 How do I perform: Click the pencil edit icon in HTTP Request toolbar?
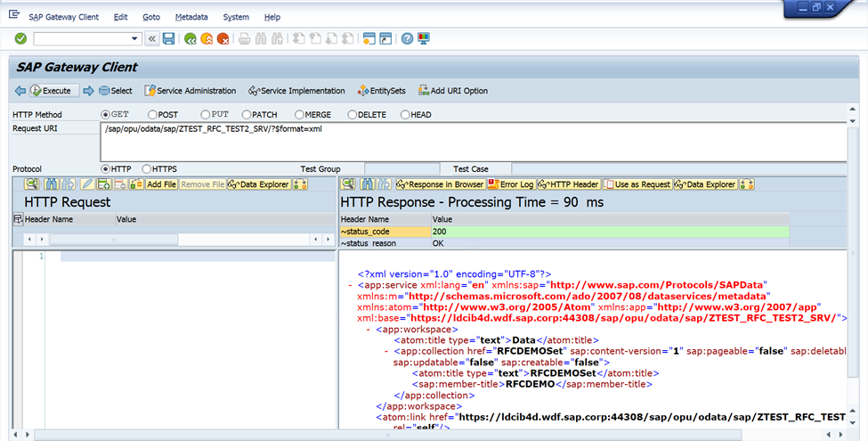tap(87, 184)
